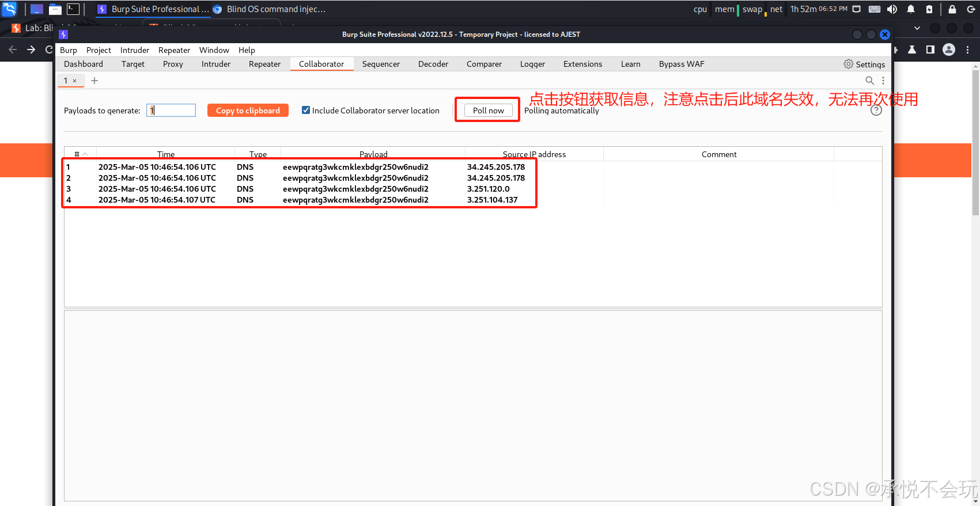Image resolution: width=980 pixels, height=506 pixels.
Task: Open the Project menu
Action: coord(99,50)
